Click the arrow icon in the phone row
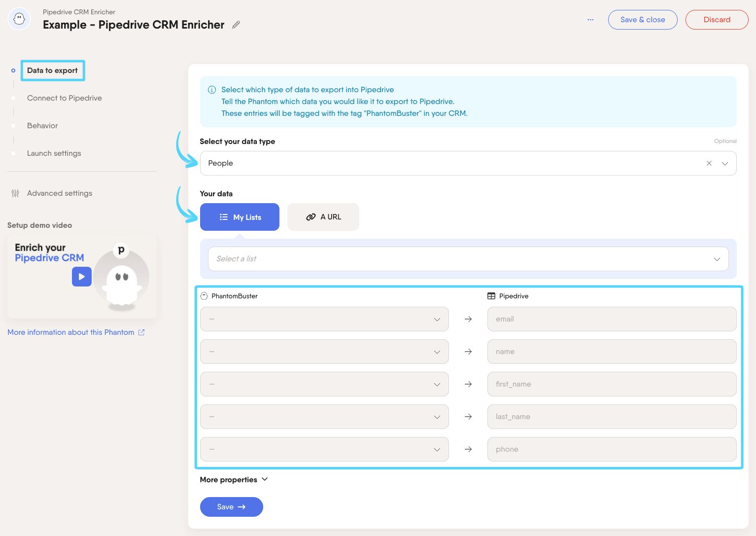This screenshot has width=756, height=536. [468, 449]
